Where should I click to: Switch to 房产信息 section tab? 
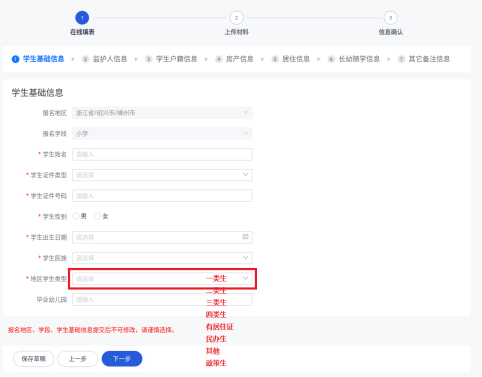pyautogui.click(x=234, y=59)
